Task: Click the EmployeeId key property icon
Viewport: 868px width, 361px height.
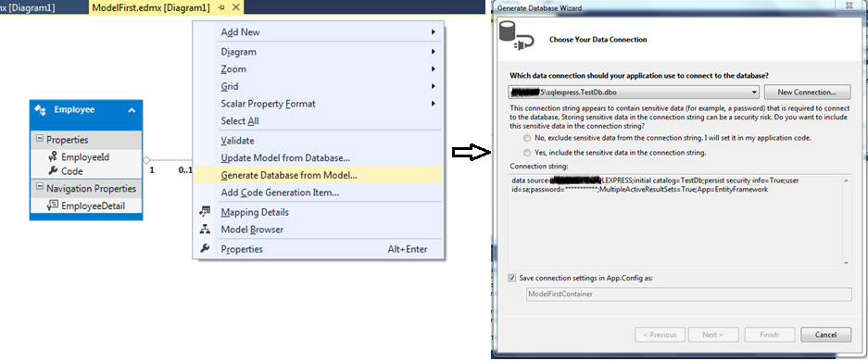Action: pyautogui.click(x=53, y=157)
